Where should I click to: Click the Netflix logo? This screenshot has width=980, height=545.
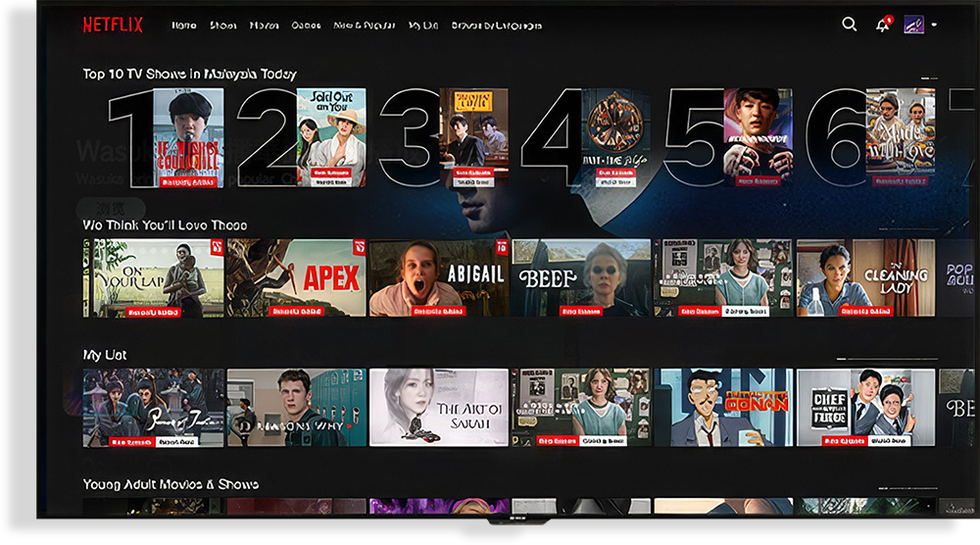113,25
